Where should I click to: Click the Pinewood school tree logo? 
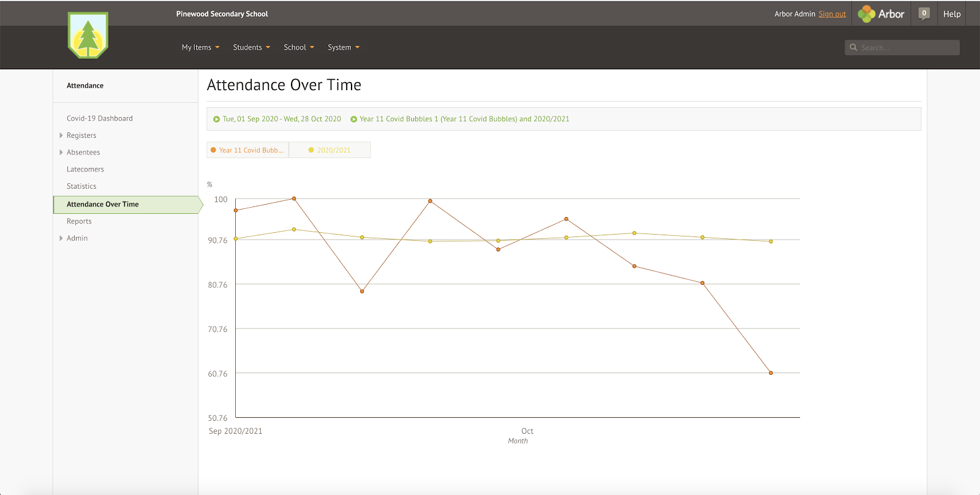pyautogui.click(x=88, y=36)
